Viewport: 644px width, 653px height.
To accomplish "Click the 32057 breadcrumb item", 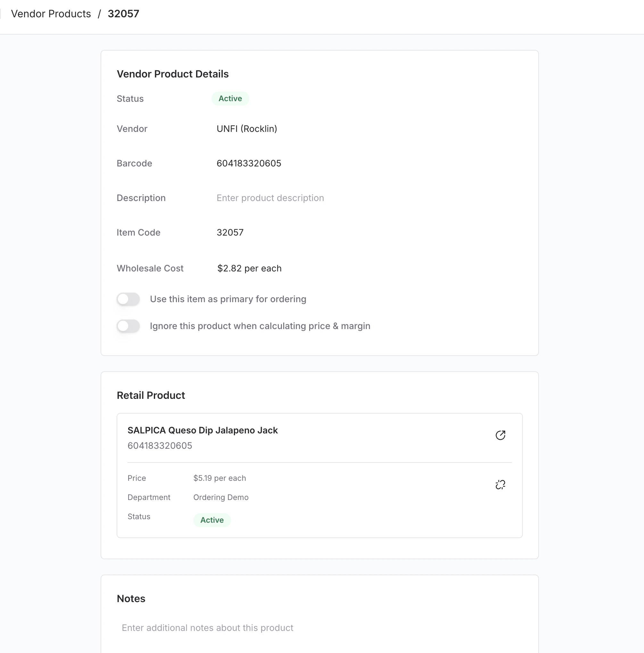I will [123, 14].
